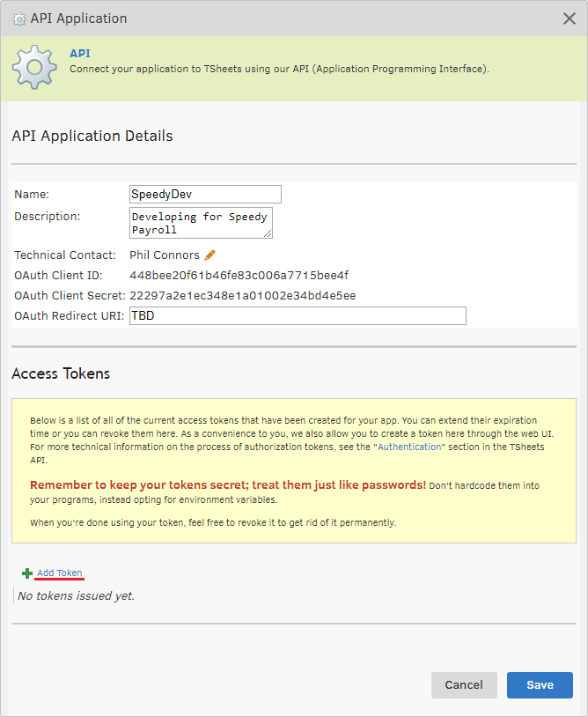The height and width of the screenshot is (717, 588).
Task: Focus the Name field containing SpeedyDev
Action: coord(205,195)
